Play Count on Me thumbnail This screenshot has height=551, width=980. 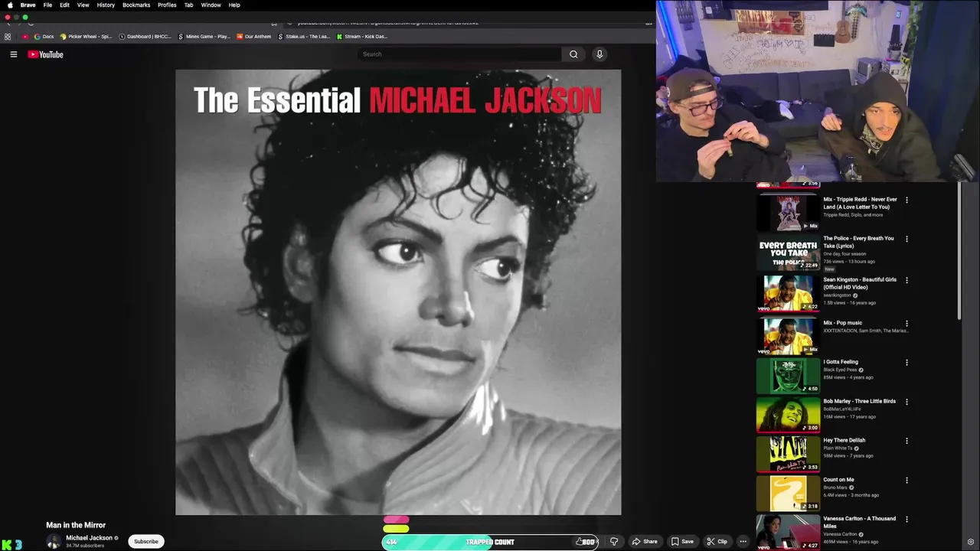788,493
